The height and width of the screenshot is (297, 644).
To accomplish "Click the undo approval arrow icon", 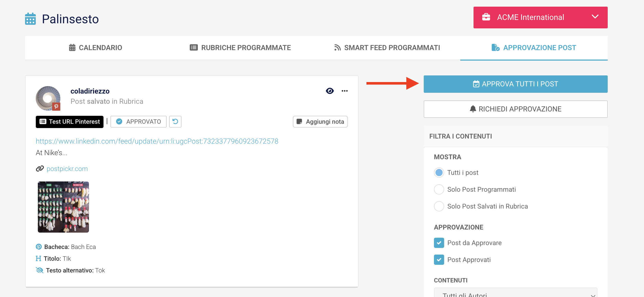I will (x=175, y=121).
